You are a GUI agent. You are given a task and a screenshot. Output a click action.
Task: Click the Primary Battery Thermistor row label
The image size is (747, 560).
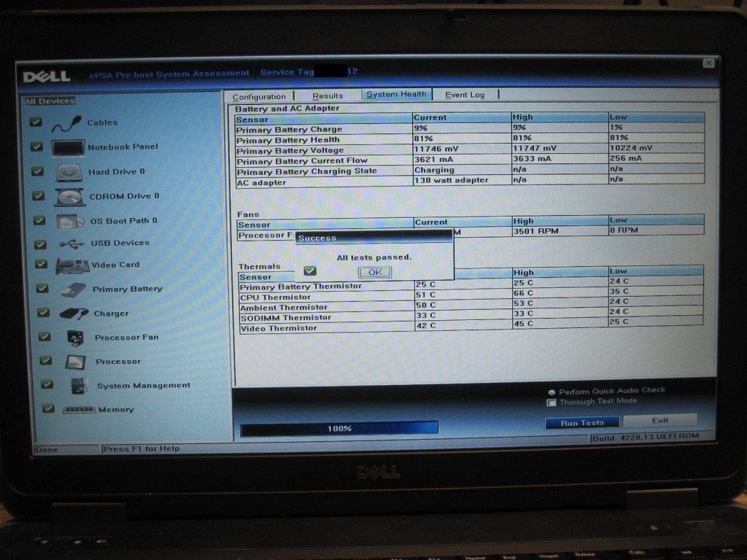pyautogui.click(x=301, y=287)
